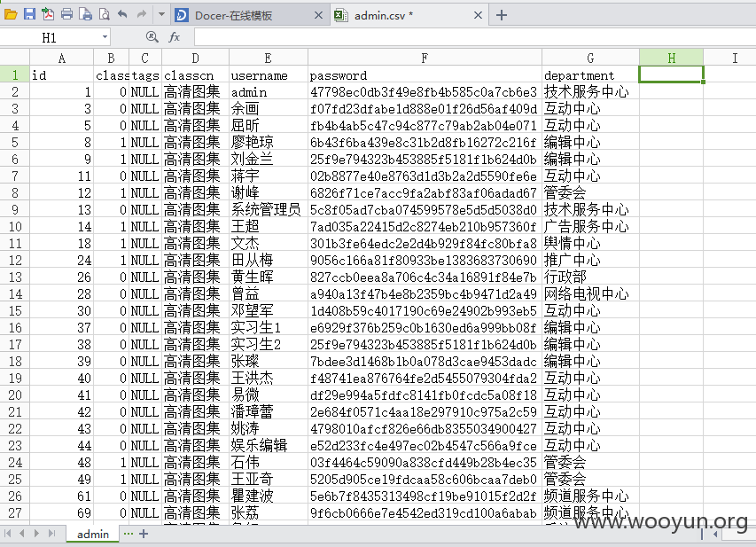Click the Save disk icon
Screen dimensions: 756x547
(x=29, y=14)
